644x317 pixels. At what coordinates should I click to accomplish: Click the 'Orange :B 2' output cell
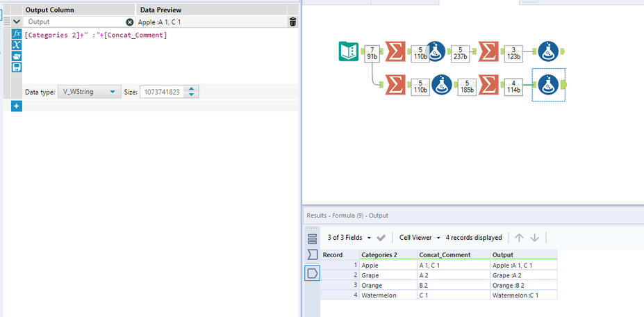pos(524,285)
